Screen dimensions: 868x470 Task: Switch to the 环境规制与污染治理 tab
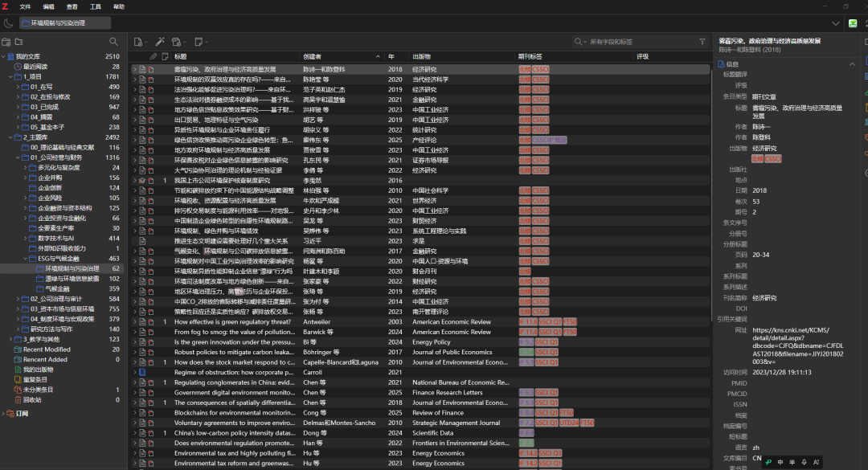click(65, 23)
